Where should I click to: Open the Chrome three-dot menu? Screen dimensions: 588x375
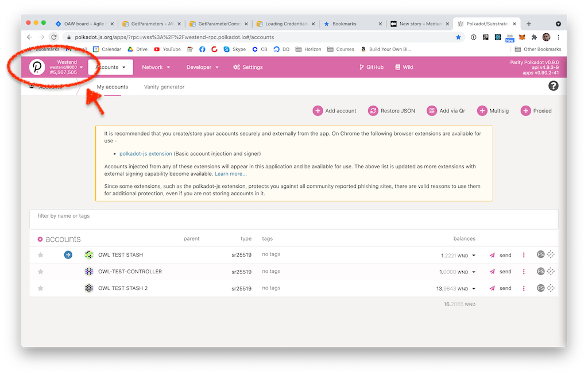[x=558, y=37]
